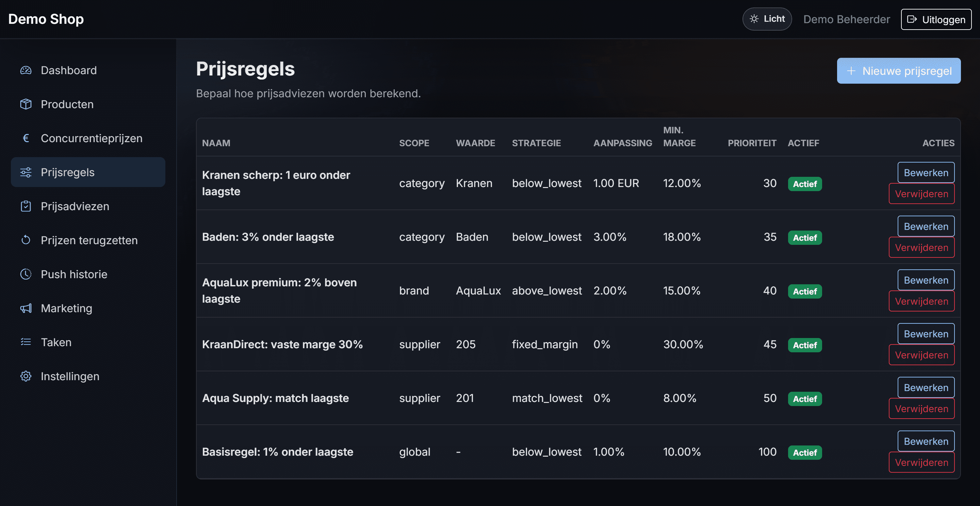The height and width of the screenshot is (506, 980).
Task: Select the active Prijsregels menu item
Action: (88, 172)
